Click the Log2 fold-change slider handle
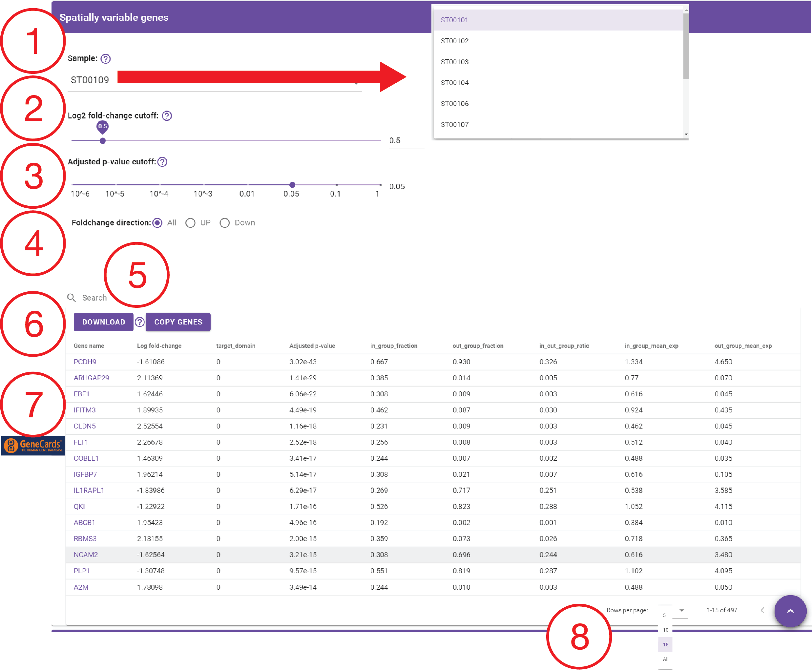Screen dimensions: 812x670 pyautogui.click(x=103, y=141)
